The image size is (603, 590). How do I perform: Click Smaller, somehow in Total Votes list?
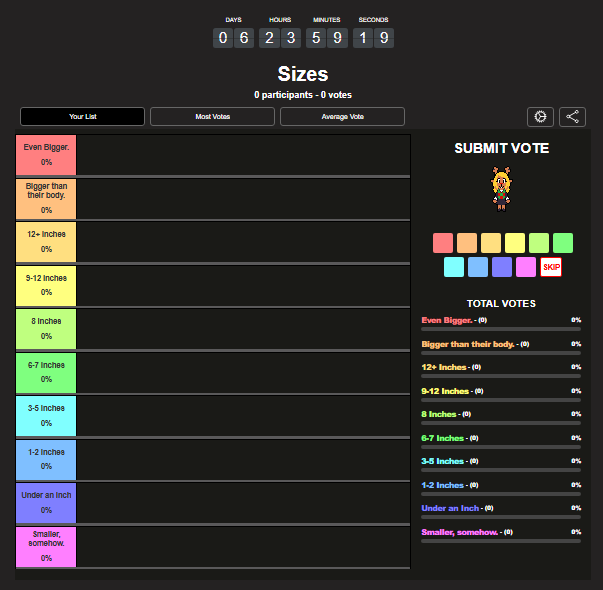coord(460,532)
